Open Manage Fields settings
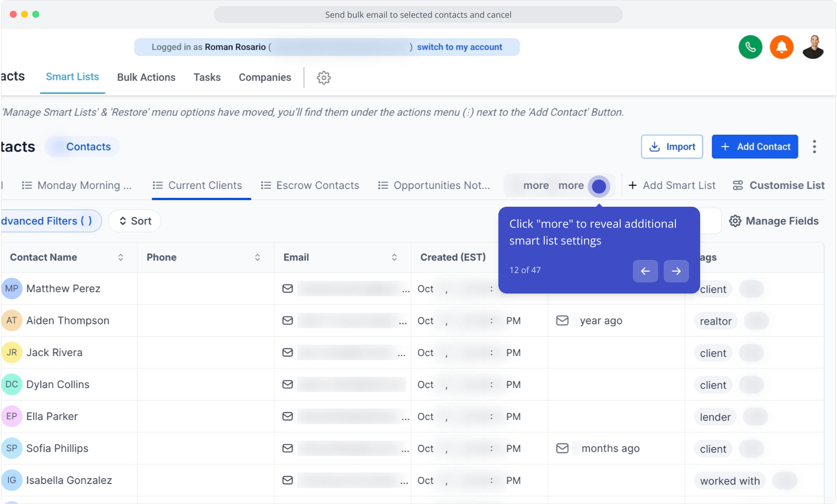The image size is (837, 504). (x=774, y=221)
